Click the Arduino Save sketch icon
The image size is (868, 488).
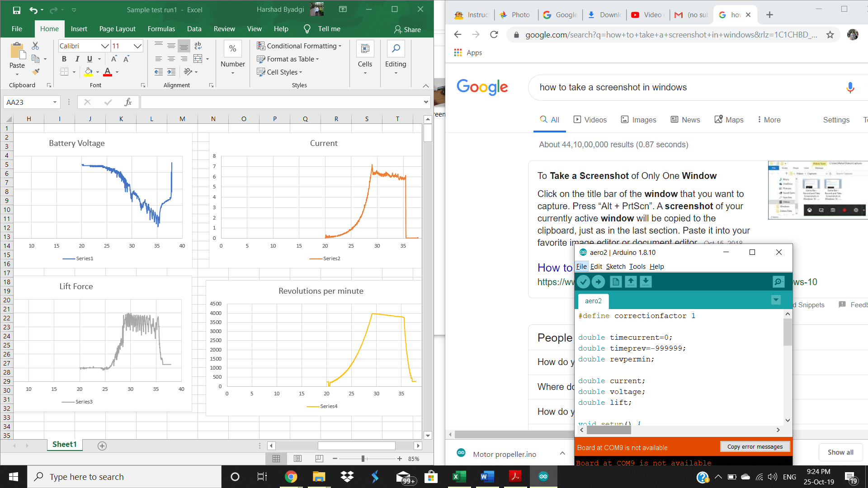pyautogui.click(x=646, y=282)
